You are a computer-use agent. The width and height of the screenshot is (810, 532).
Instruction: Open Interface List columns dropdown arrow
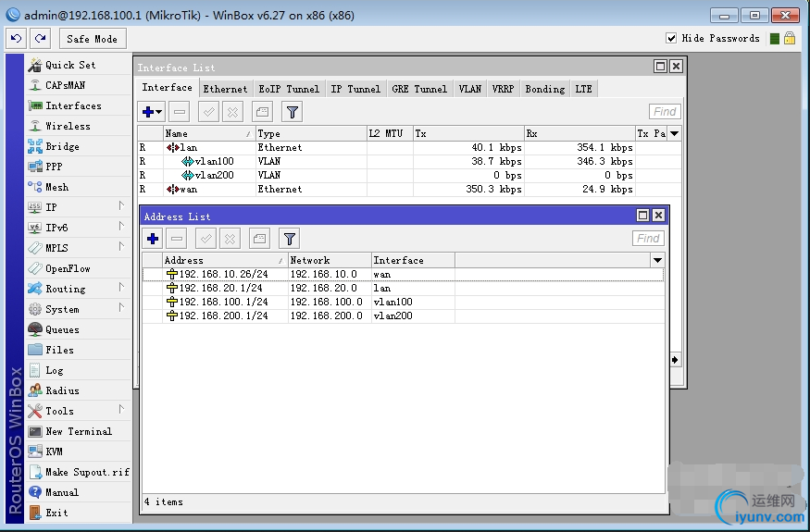[x=674, y=134]
